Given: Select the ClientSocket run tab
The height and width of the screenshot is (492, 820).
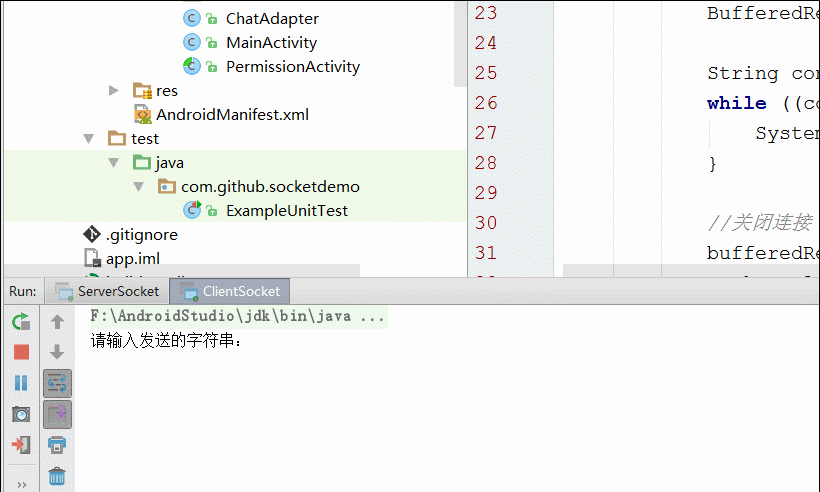Looking at the screenshot, I should pos(230,291).
